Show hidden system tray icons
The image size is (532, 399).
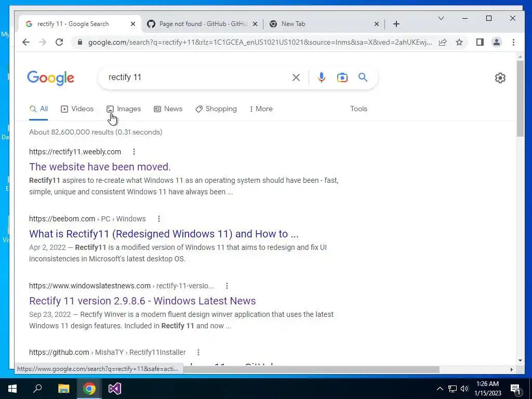click(440, 389)
